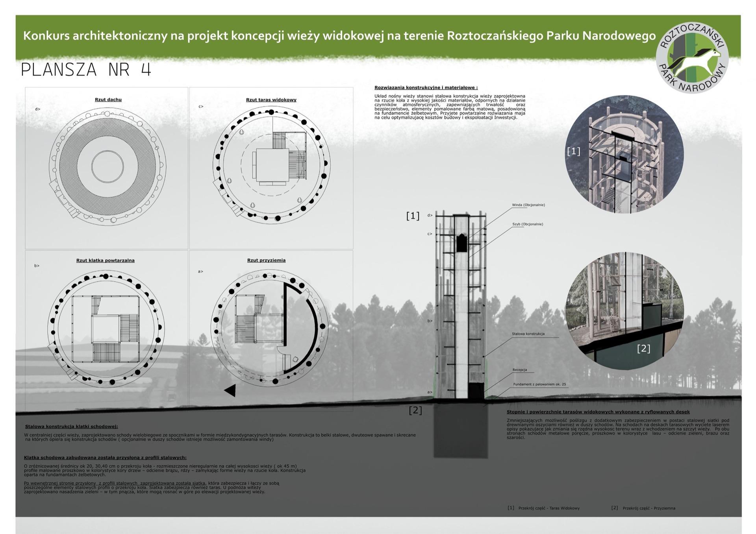Click the Roztoczański Park Narodowy logo
Image resolution: width=756 pixels, height=534 pixels.
692,58
